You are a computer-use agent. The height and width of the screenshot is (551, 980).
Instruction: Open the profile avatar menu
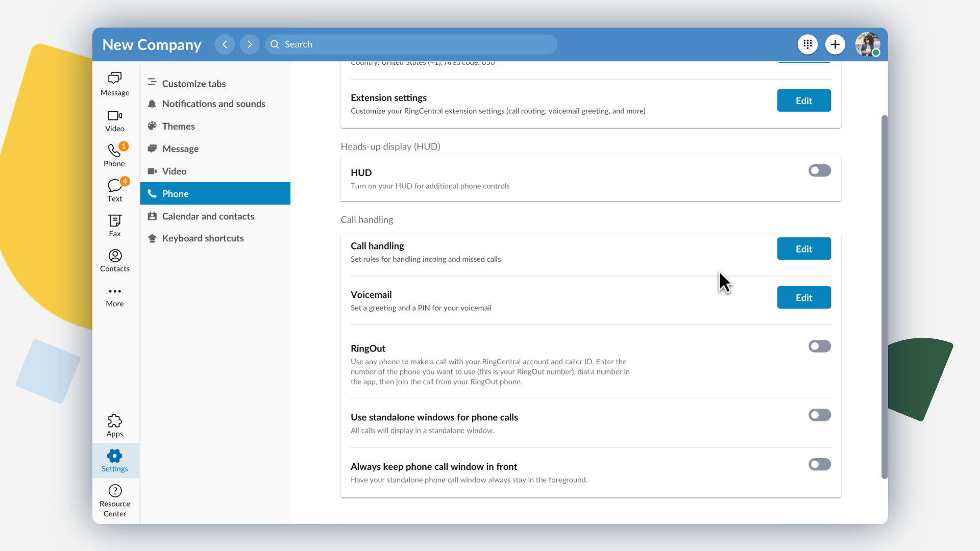(x=867, y=44)
